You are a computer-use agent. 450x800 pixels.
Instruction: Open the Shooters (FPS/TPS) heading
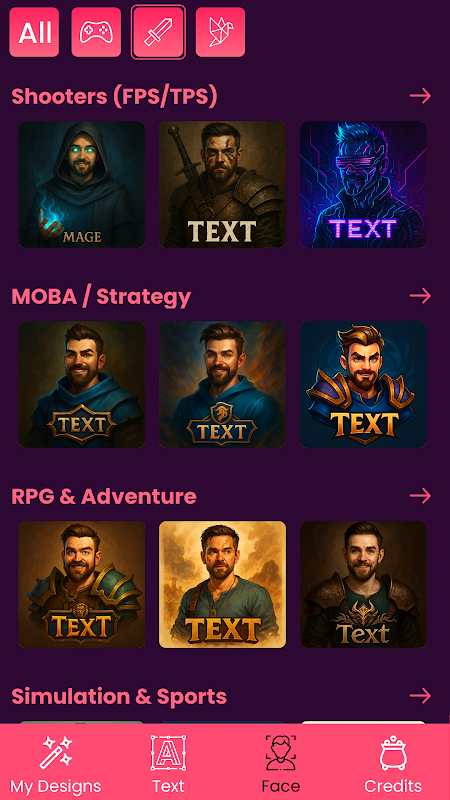[x=114, y=96]
